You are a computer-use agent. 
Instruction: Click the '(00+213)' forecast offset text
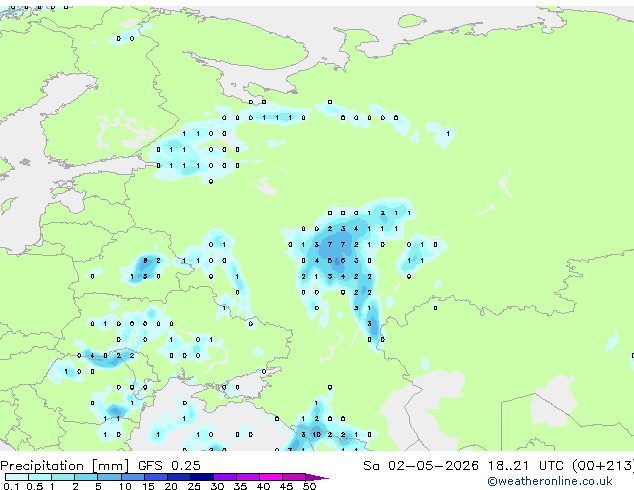603,466
